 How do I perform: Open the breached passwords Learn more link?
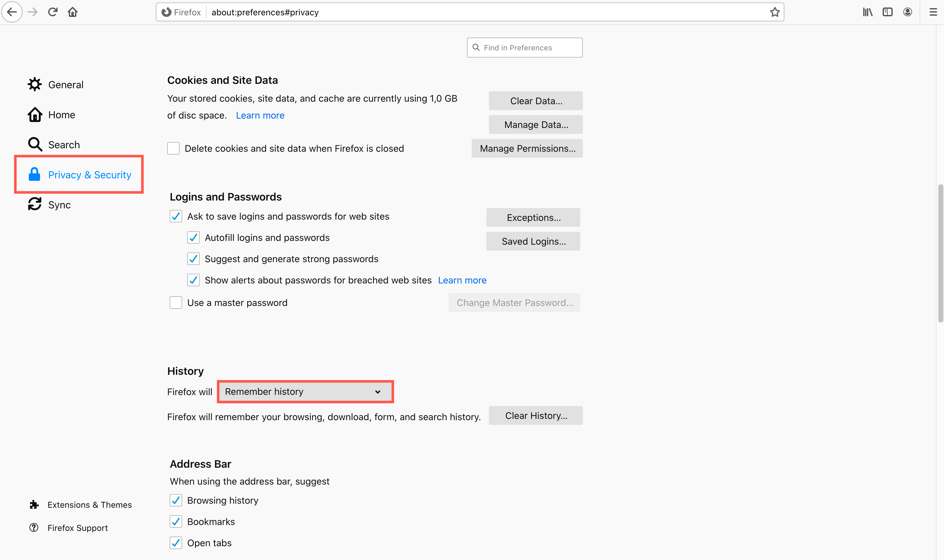pyautogui.click(x=462, y=280)
